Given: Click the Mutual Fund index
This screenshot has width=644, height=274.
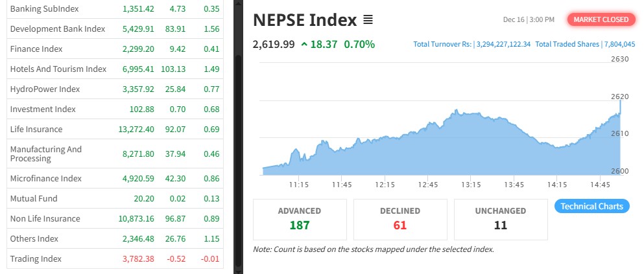Looking at the screenshot, I should [34, 199].
